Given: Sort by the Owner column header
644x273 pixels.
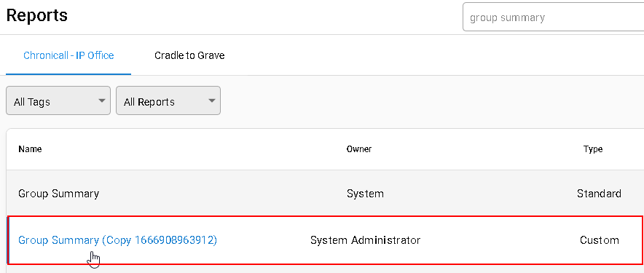Looking at the screenshot, I should tap(359, 149).
